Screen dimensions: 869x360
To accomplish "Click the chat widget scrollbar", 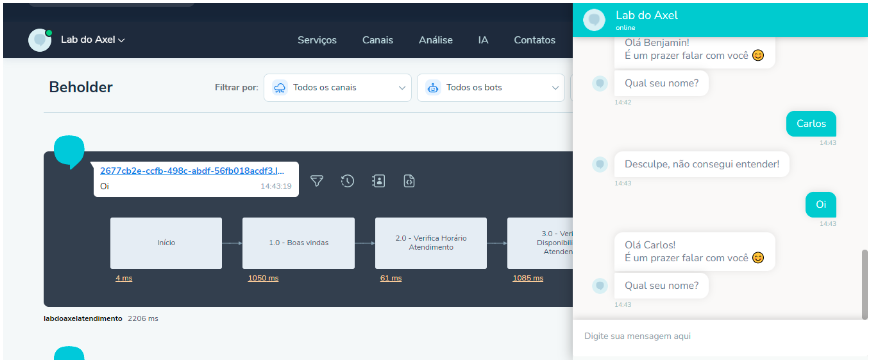I will (x=865, y=284).
